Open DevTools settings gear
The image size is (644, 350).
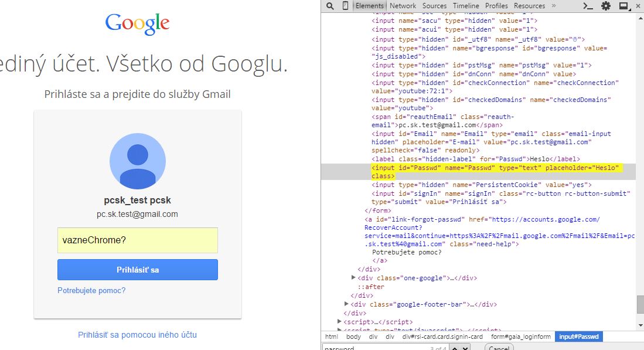pyautogui.click(x=606, y=6)
